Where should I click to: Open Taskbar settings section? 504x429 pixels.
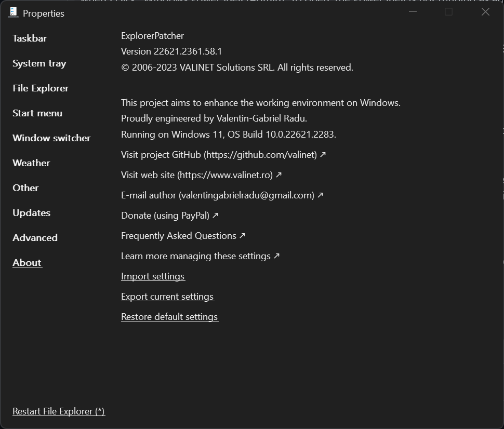pos(30,38)
